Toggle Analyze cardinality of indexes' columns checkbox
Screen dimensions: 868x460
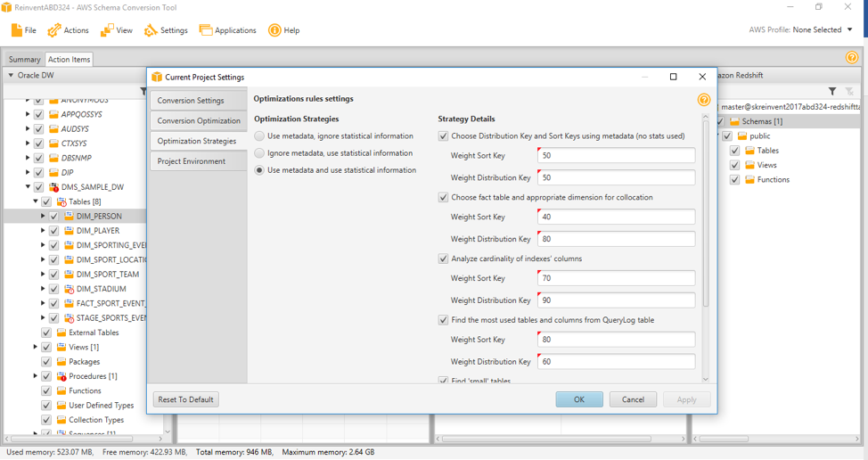pyautogui.click(x=443, y=259)
